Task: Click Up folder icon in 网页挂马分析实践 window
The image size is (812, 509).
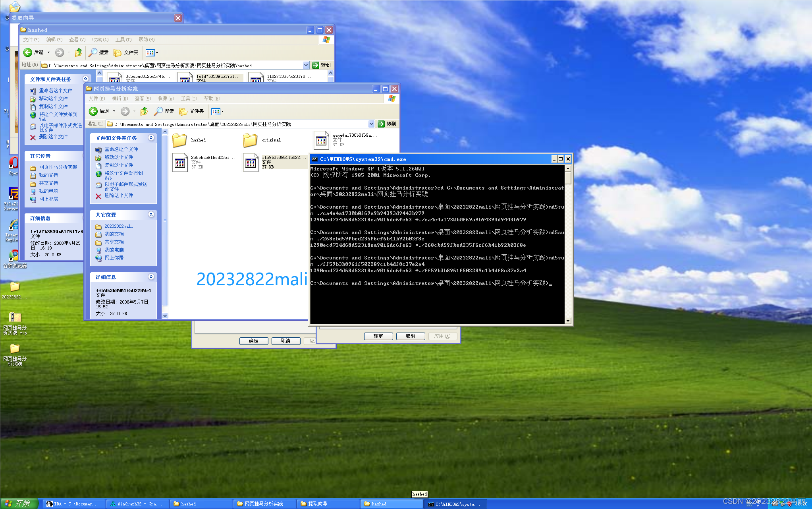Action: click(x=144, y=111)
